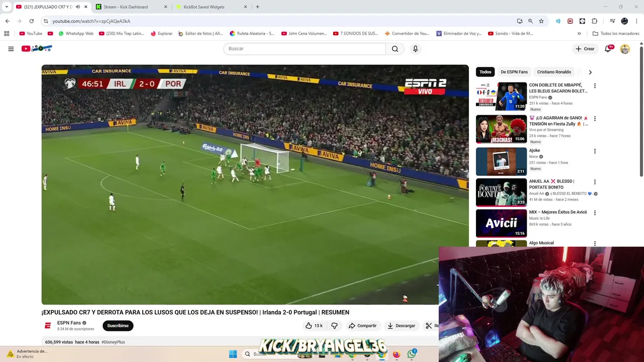Open options for Algo Musical video
Viewport: 644px width, 362px height.
(x=595, y=244)
